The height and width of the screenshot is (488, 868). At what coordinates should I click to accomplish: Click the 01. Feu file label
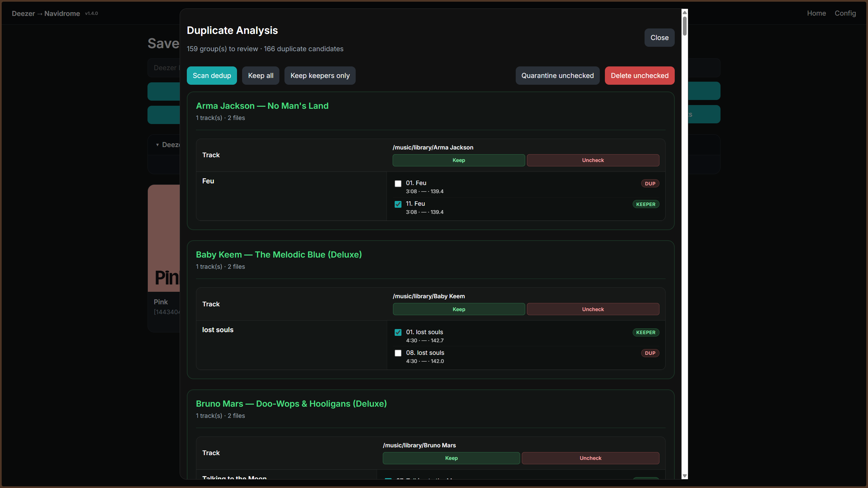[416, 183]
